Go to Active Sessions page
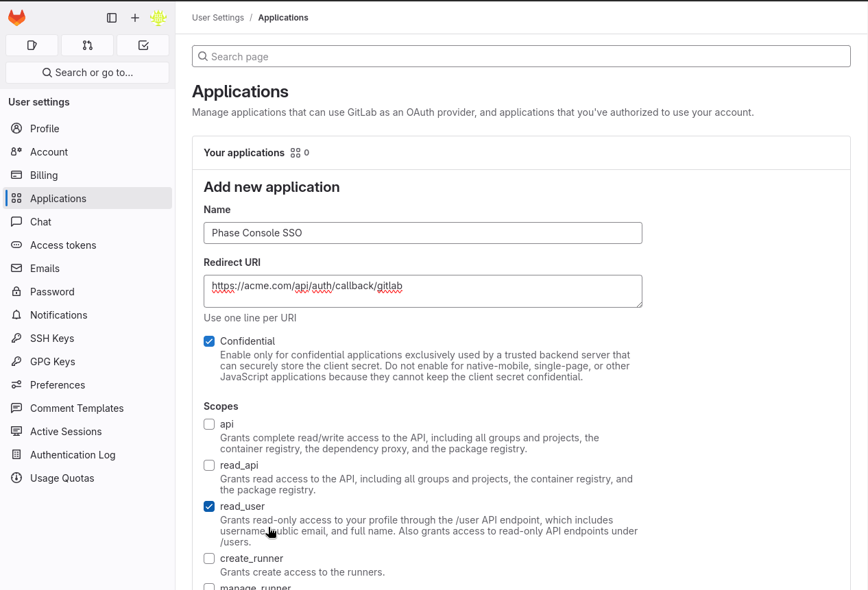 pyautogui.click(x=88, y=431)
